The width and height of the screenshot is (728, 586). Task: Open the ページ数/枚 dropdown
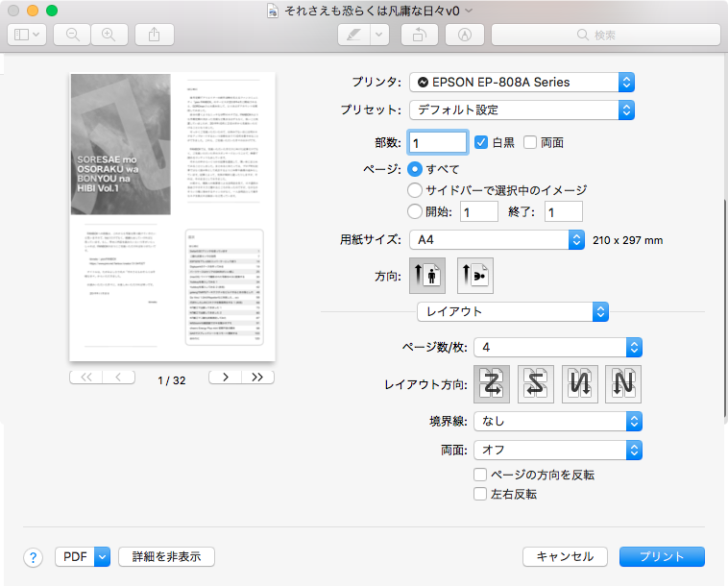tap(558, 348)
